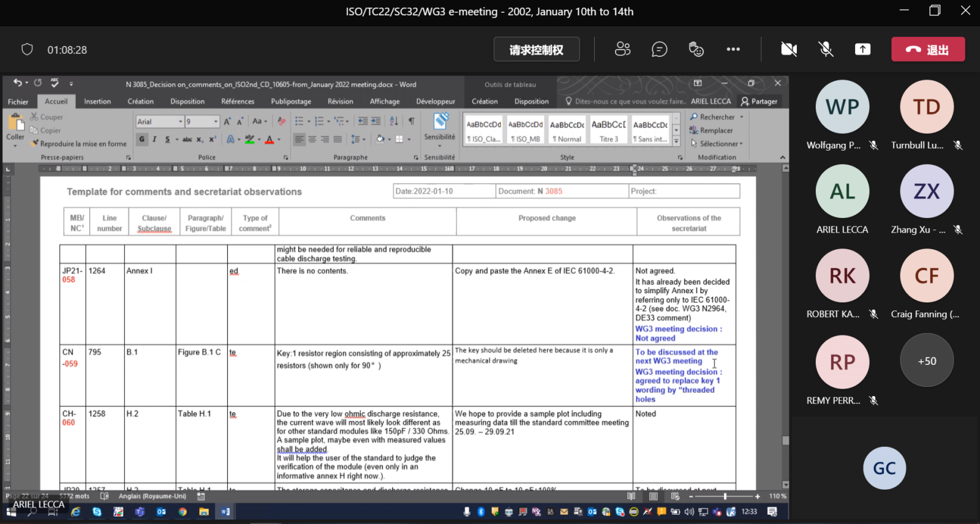Image resolution: width=980 pixels, height=524 pixels.
Task: Open the font size dropdown
Action: click(216, 122)
